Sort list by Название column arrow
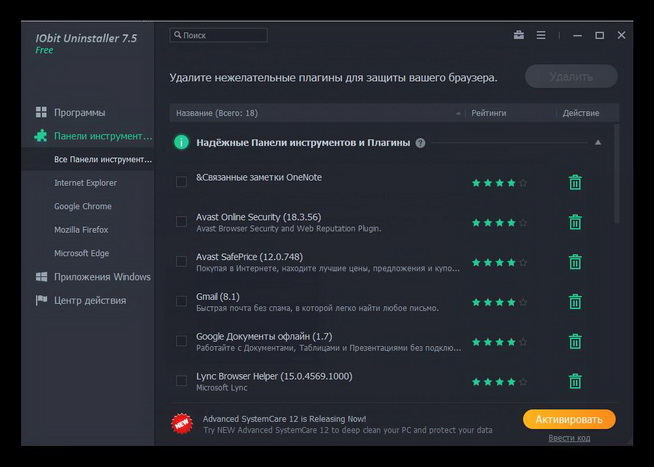 click(x=458, y=113)
